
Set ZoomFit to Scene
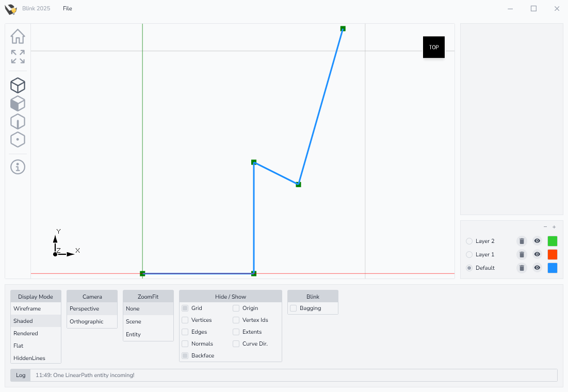click(x=134, y=321)
